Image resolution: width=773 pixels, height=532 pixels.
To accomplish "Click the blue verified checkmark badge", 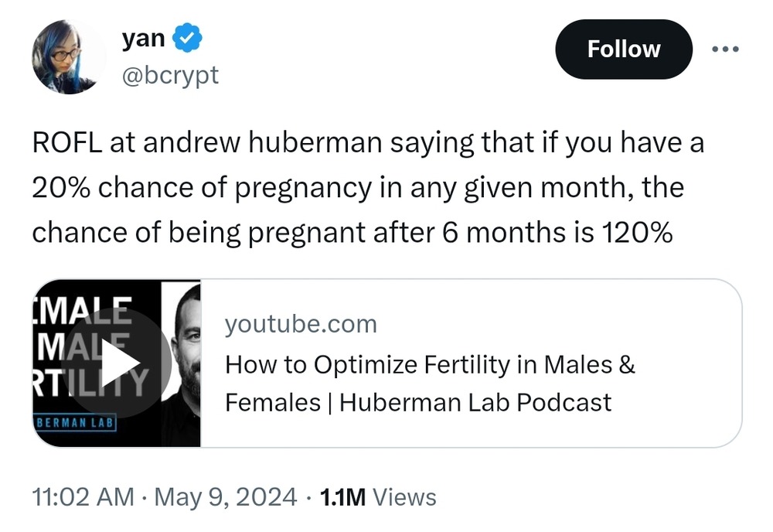I will [x=186, y=39].
